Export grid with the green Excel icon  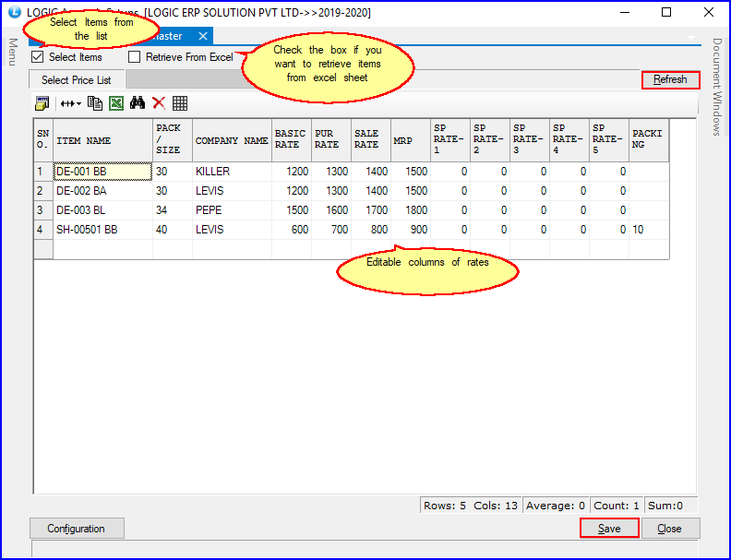116,103
